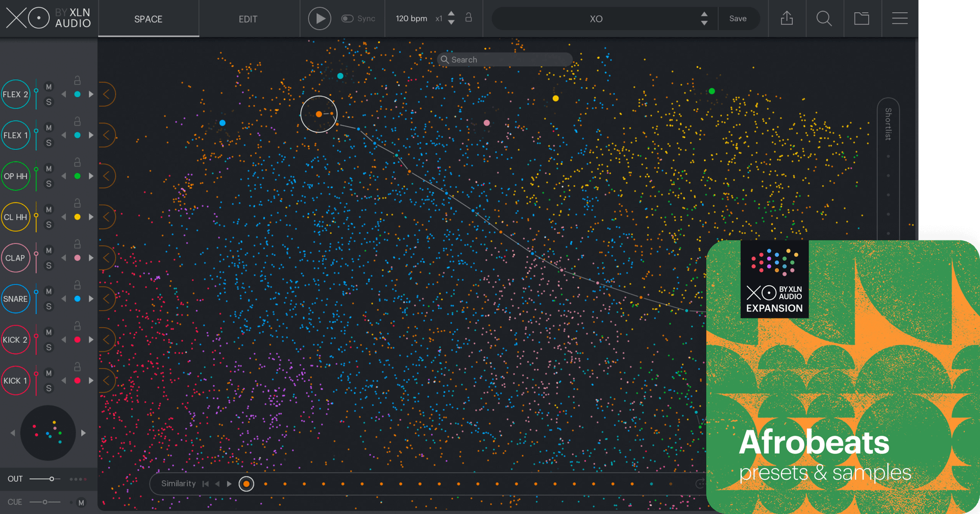This screenshot has width=980, height=514.
Task: Select the KICK 2 channel pad
Action: pos(15,339)
